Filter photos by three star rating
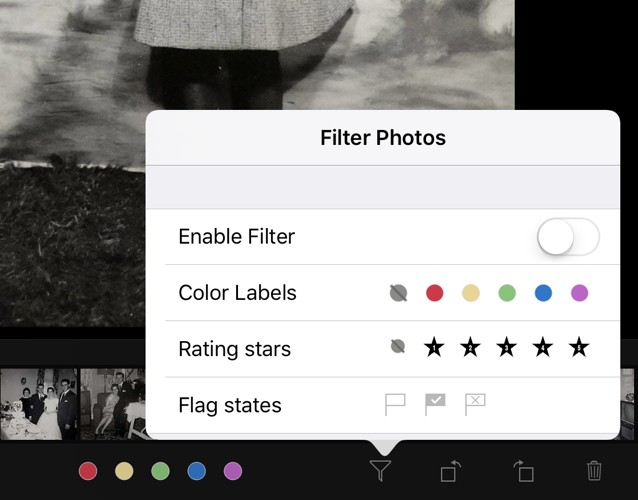 click(x=507, y=347)
